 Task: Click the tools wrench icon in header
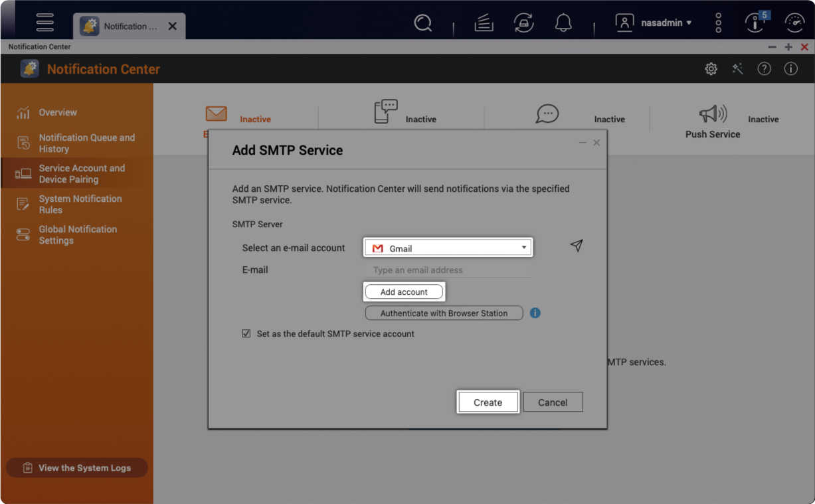(x=738, y=69)
